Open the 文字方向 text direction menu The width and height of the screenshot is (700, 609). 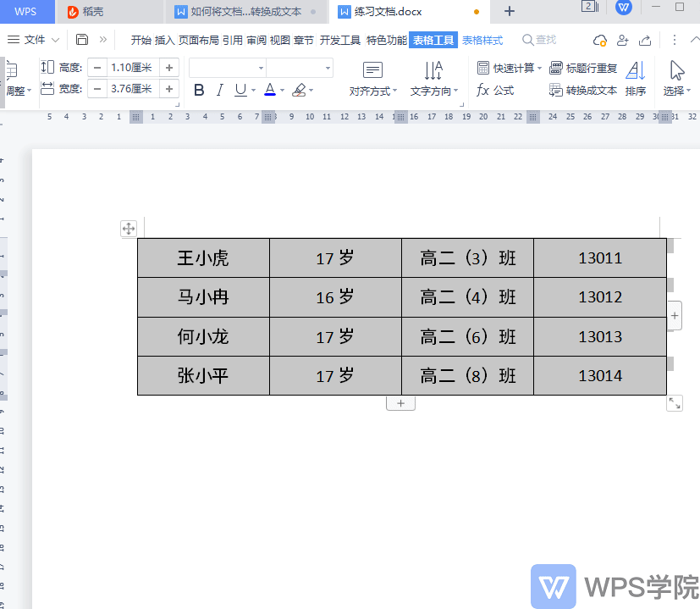pos(434,80)
